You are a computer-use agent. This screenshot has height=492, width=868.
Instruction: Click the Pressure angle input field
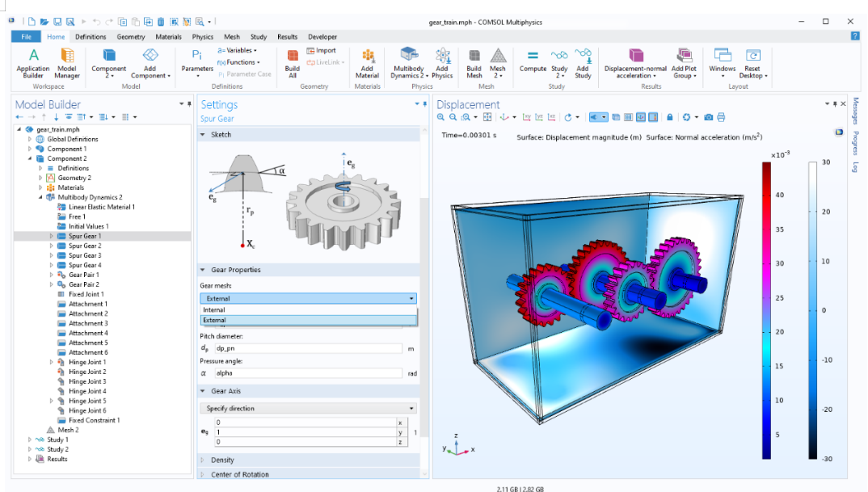click(308, 373)
